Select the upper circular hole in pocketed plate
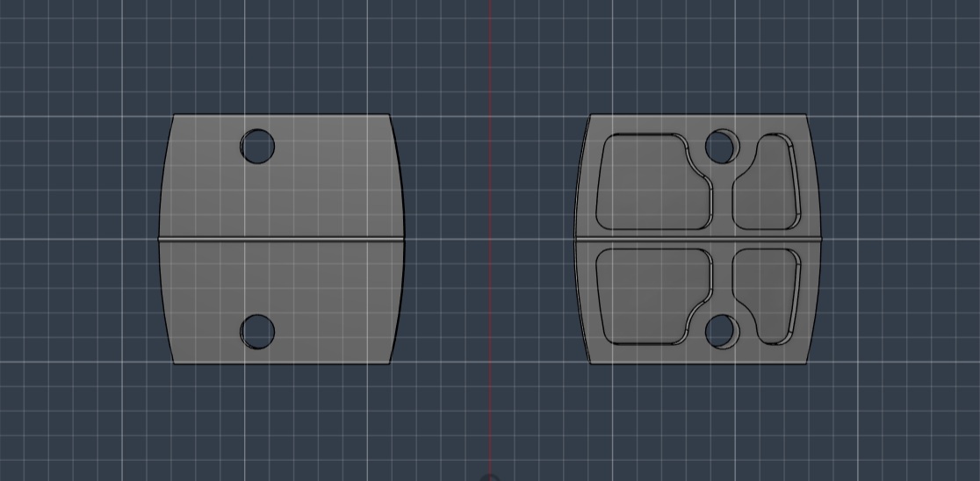980x481 pixels. pos(723,147)
